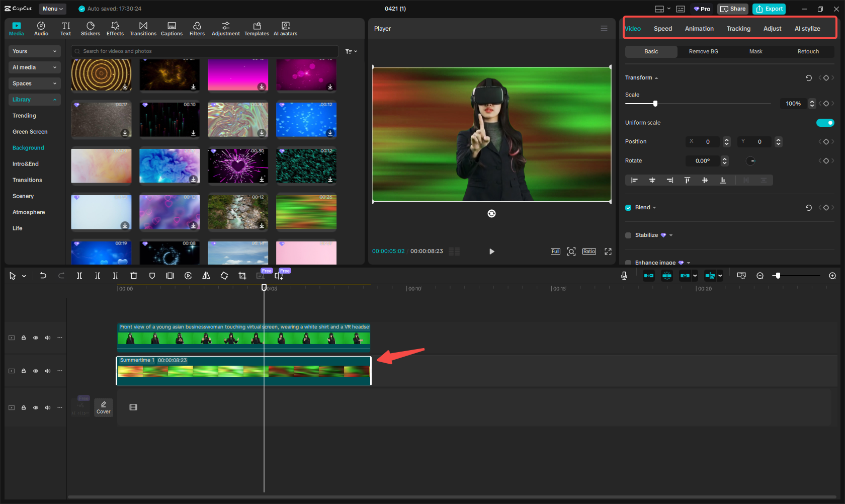Enable the Stabilize option

coord(628,235)
